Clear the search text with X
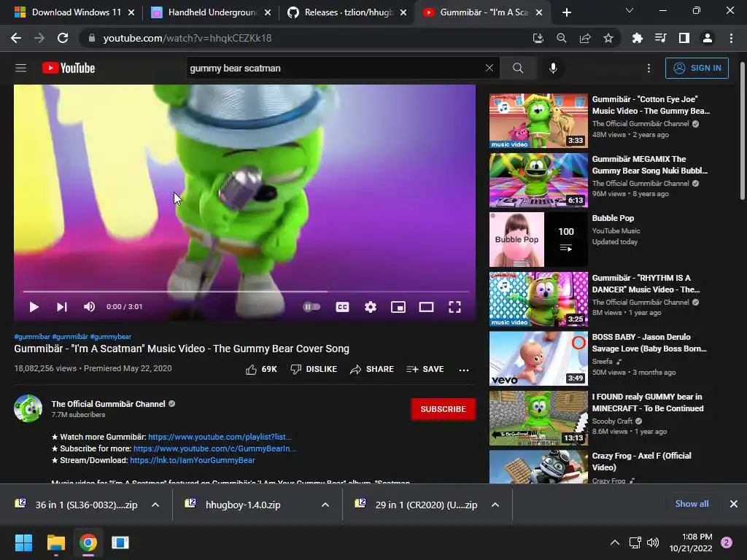 click(x=489, y=68)
